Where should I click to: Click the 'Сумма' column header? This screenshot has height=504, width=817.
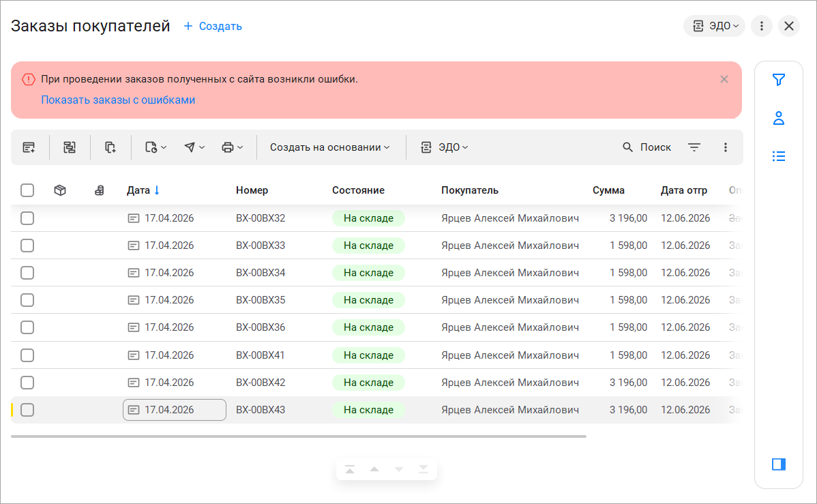(x=608, y=190)
